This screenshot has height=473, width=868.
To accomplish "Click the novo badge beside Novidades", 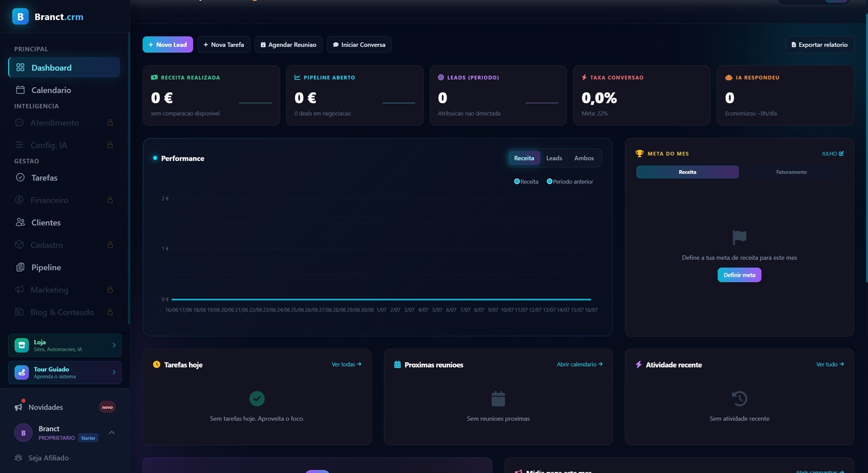I will click(x=107, y=407).
